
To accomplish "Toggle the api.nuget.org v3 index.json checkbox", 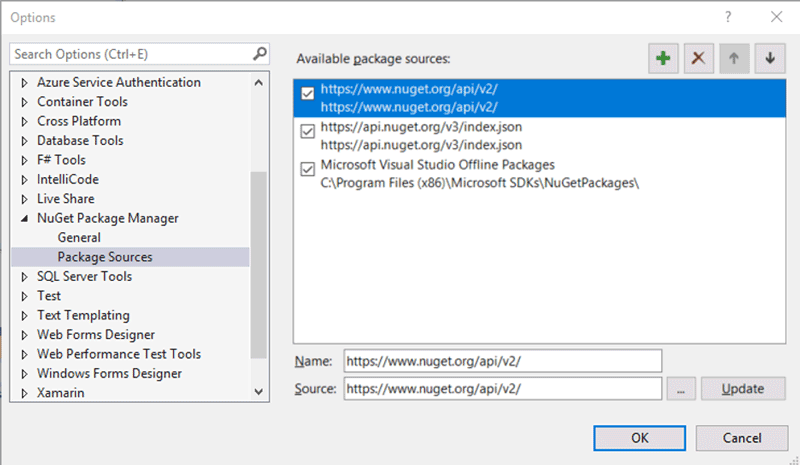I will click(308, 132).
